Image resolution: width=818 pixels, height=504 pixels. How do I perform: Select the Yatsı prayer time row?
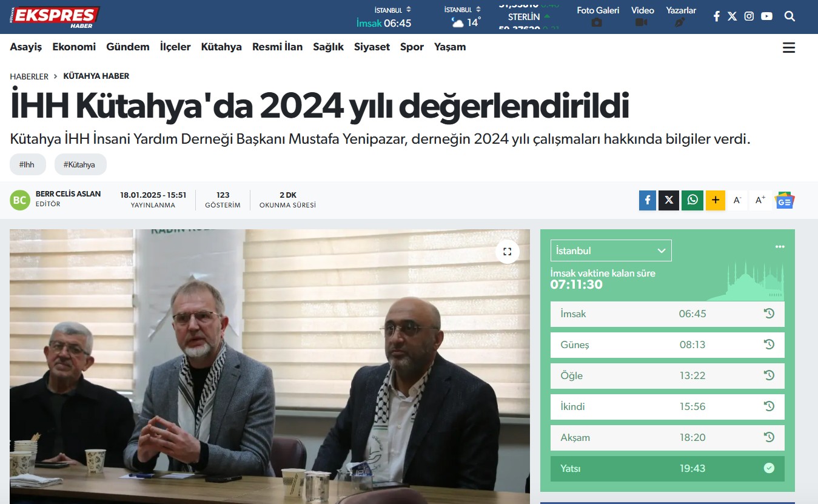(668, 468)
